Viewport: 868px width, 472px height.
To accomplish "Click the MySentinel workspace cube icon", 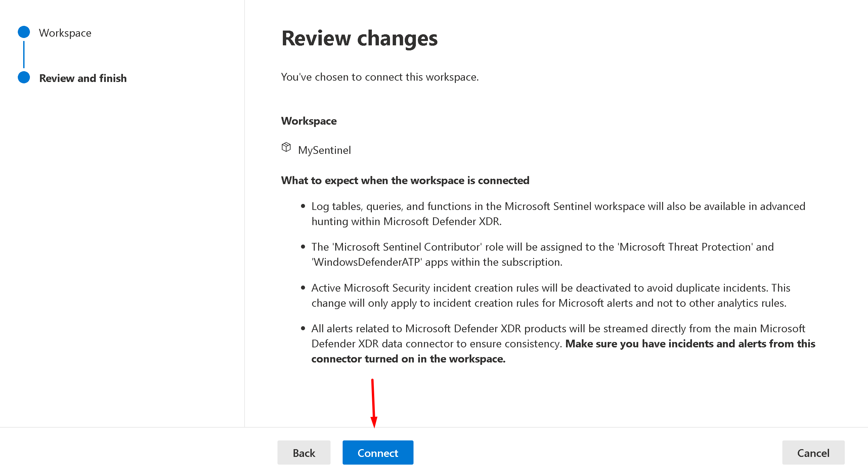I will point(286,147).
